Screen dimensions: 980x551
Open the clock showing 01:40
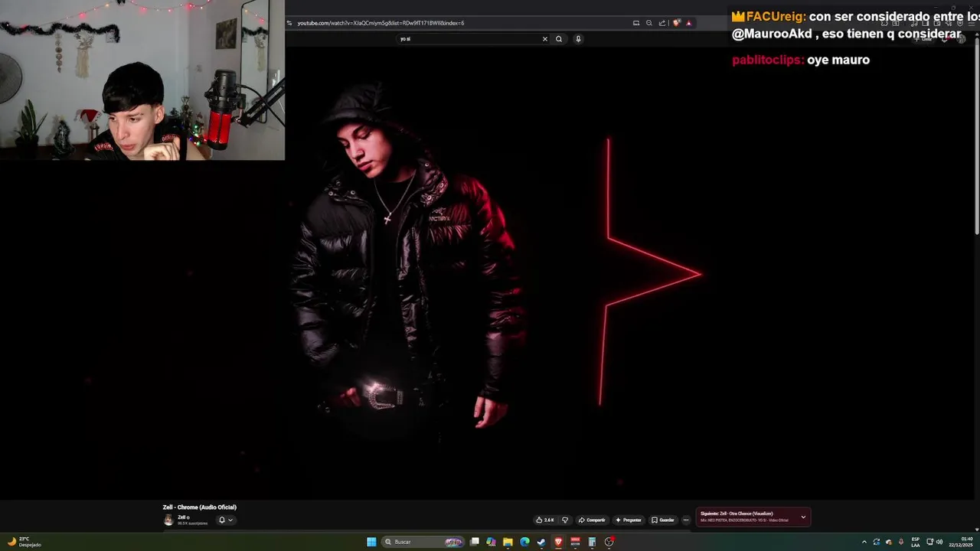coord(961,542)
